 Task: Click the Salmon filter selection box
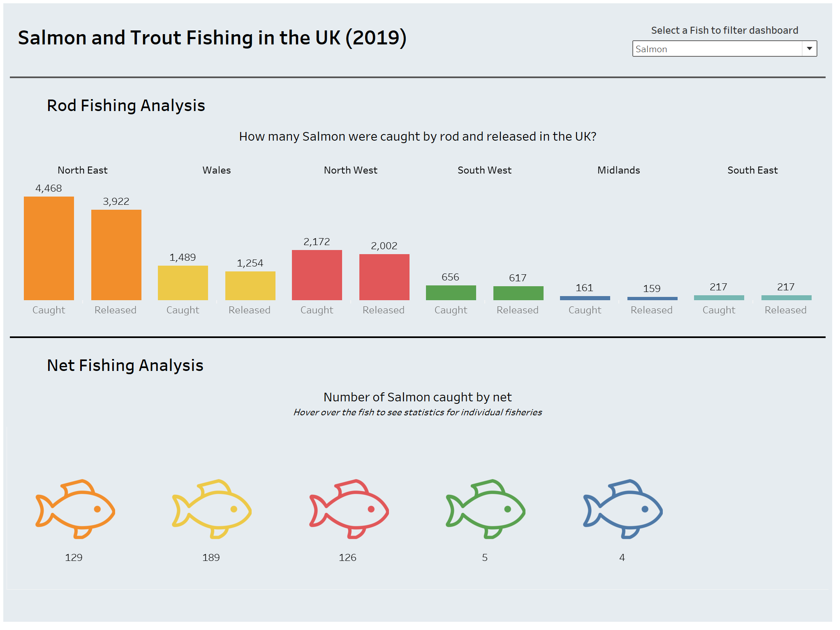[x=716, y=49]
